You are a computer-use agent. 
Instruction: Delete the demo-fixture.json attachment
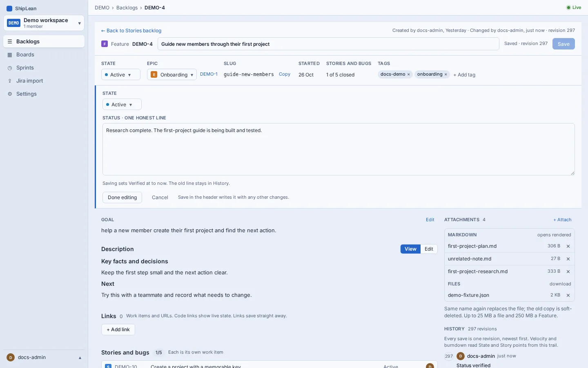coord(568,295)
